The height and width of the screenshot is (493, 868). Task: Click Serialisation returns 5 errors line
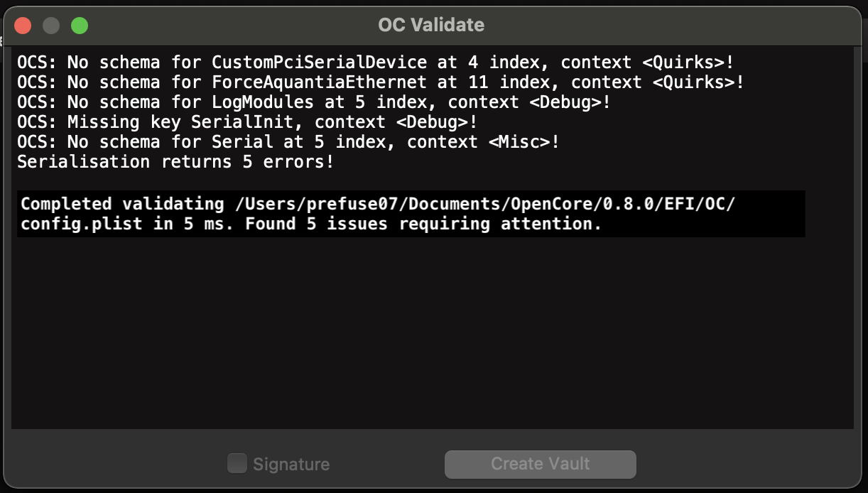(175, 162)
